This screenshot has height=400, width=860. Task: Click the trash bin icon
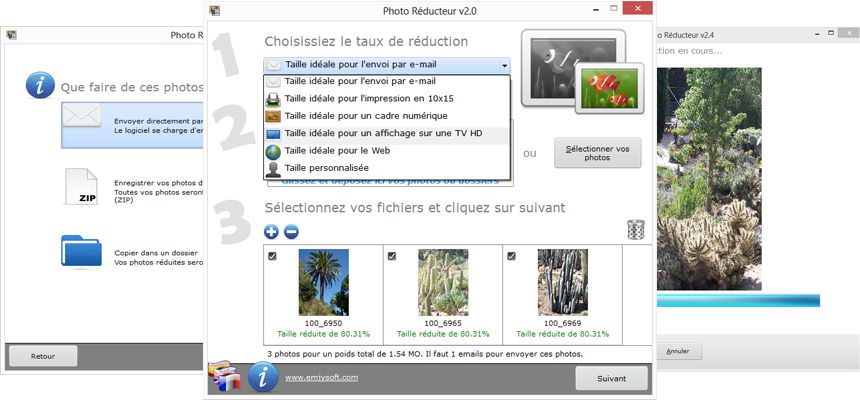(635, 230)
